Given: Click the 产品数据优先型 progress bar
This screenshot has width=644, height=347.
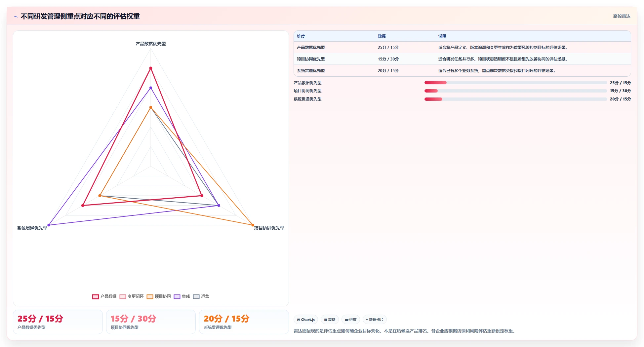Looking at the screenshot, I should [x=516, y=83].
